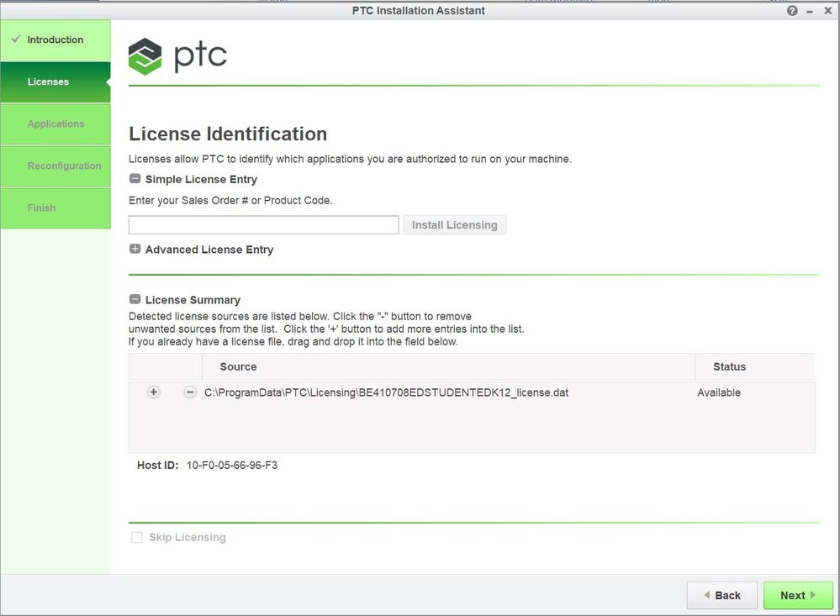The height and width of the screenshot is (616, 840).
Task: Focus the Sales Order or Product Code field
Action: pos(263,225)
